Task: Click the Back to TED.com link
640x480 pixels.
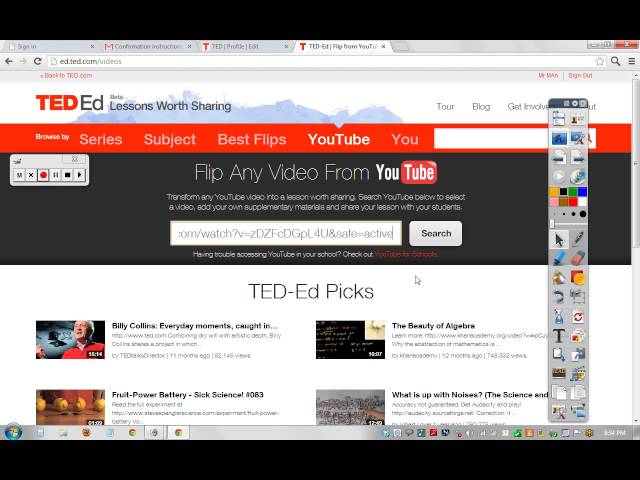Action: (x=66, y=76)
